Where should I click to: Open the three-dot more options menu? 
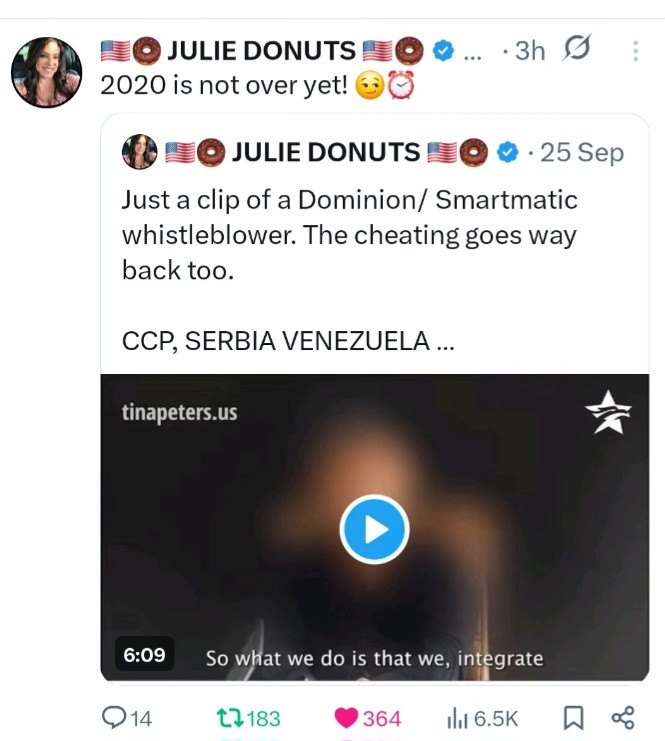(634, 51)
